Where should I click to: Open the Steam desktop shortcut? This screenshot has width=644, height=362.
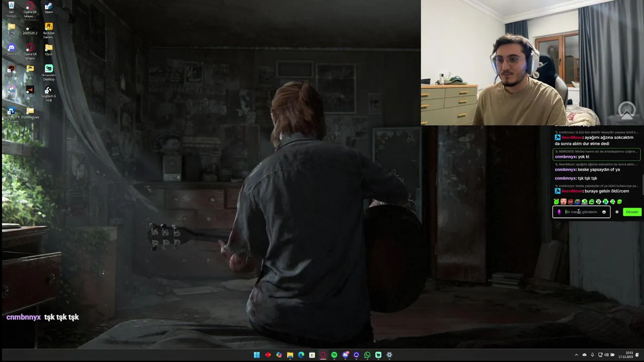48,8
